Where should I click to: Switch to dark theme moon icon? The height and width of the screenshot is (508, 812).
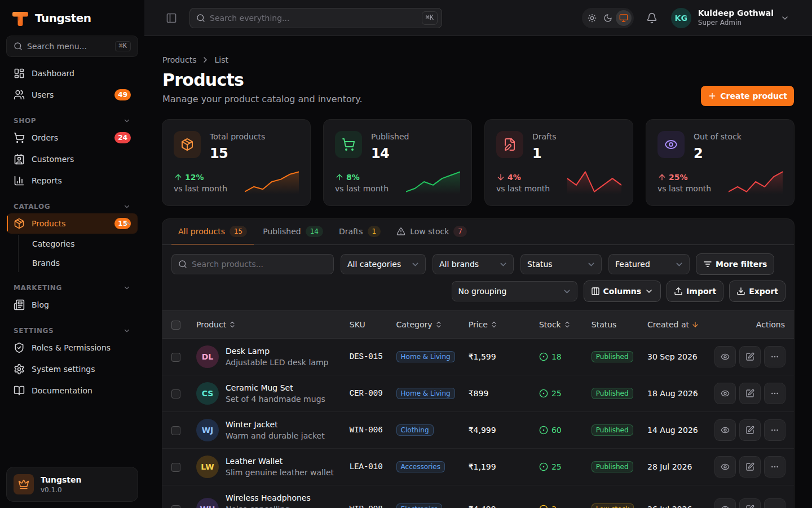click(608, 18)
